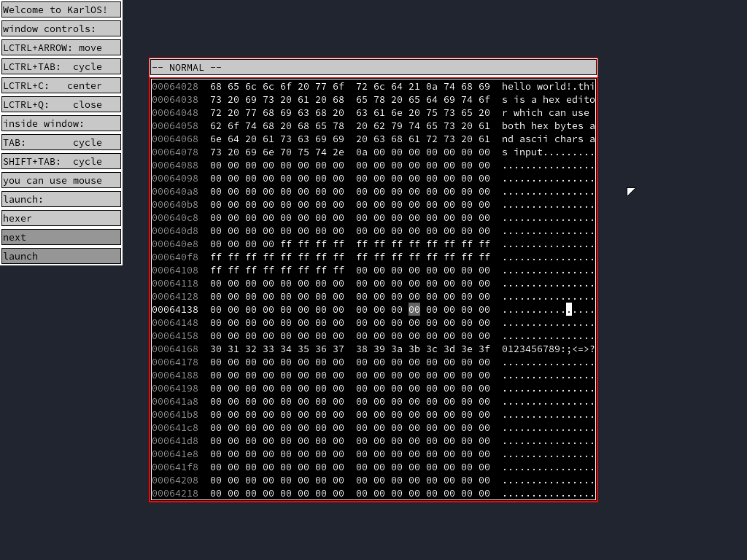Click address 000641a8 in the hex editor

pyautogui.click(x=175, y=402)
